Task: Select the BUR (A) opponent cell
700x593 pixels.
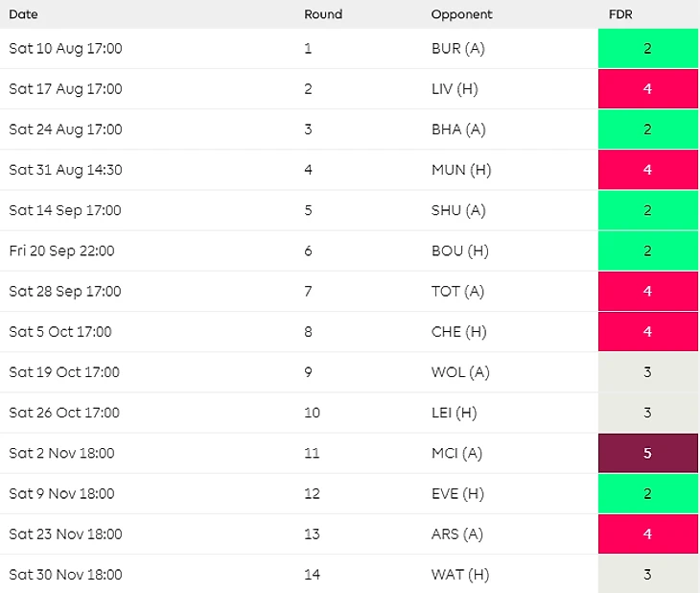Action: pos(458,49)
